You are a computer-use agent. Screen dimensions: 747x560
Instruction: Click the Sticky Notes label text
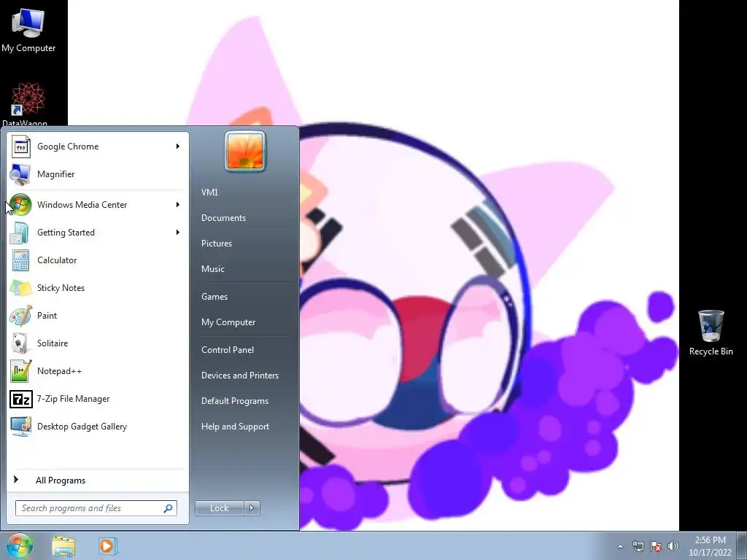(61, 288)
